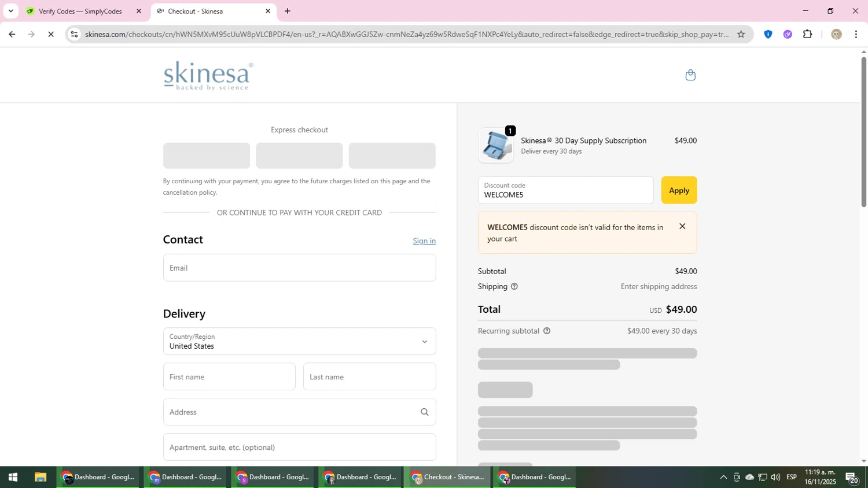Screen dimensions: 868x488
Task: Open the shopping cart bag icon
Action: pos(690,75)
